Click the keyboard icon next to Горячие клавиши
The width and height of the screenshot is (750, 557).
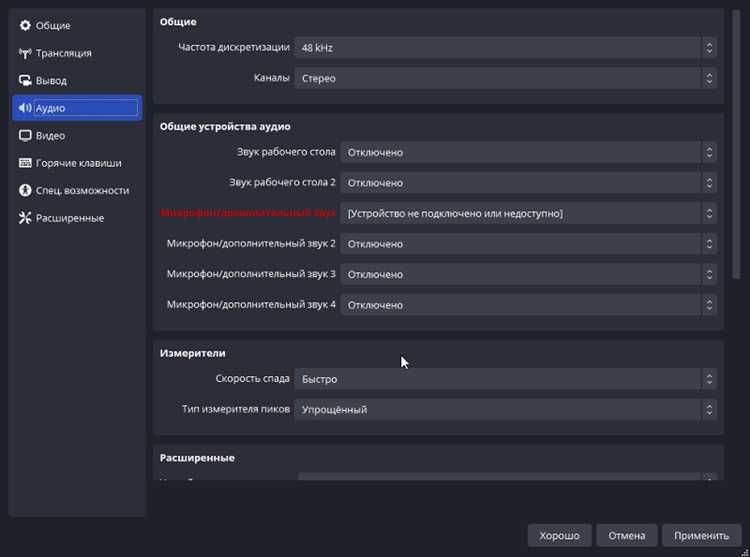[25, 163]
